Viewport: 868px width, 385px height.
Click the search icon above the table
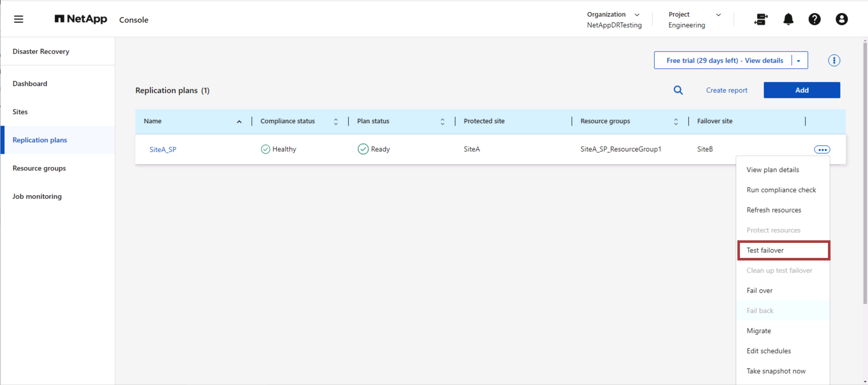tap(678, 90)
